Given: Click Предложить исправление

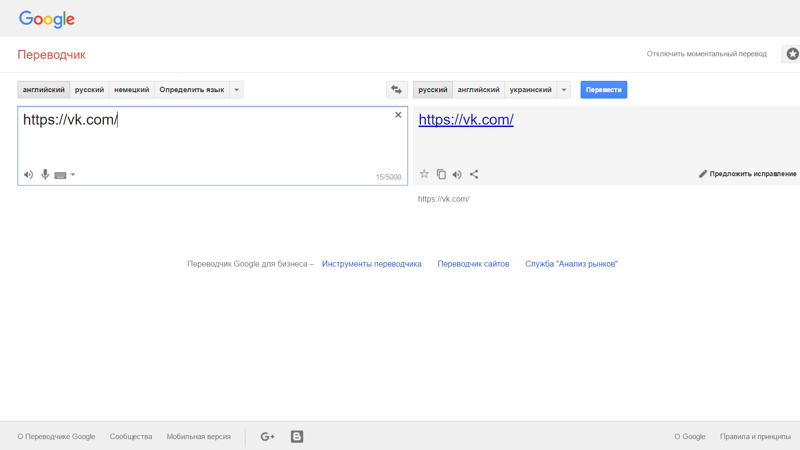Looking at the screenshot, I should pos(747,174).
